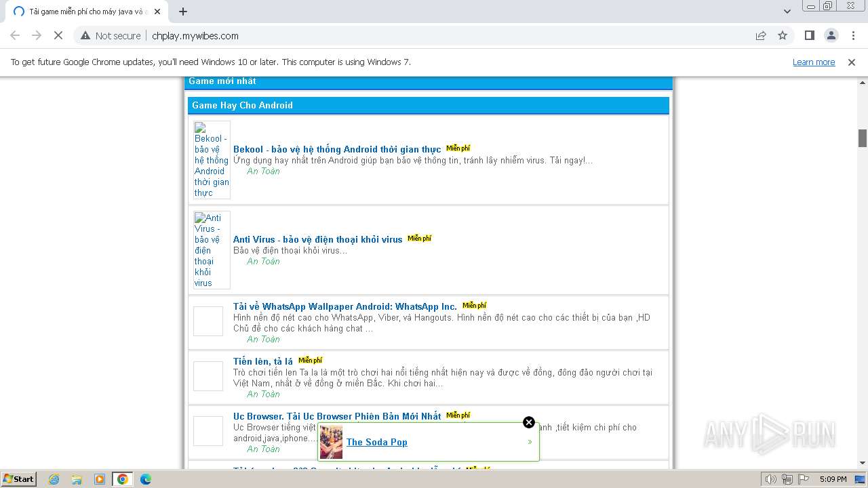Close the Soda Pop popup ad

click(x=529, y=422)
